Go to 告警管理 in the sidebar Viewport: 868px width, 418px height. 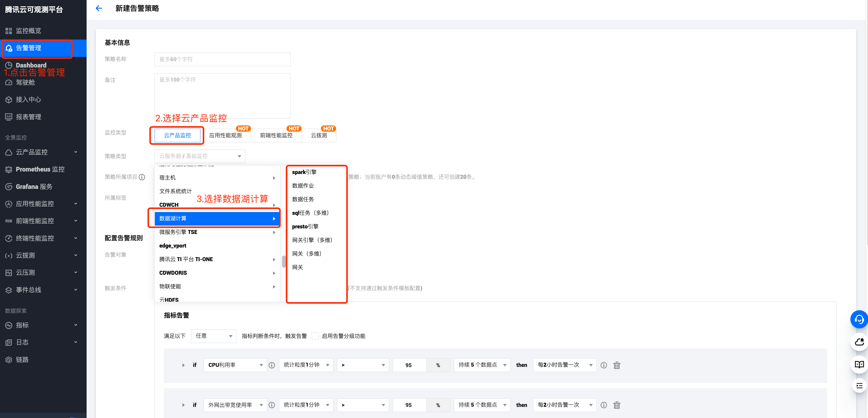point(29,48)
